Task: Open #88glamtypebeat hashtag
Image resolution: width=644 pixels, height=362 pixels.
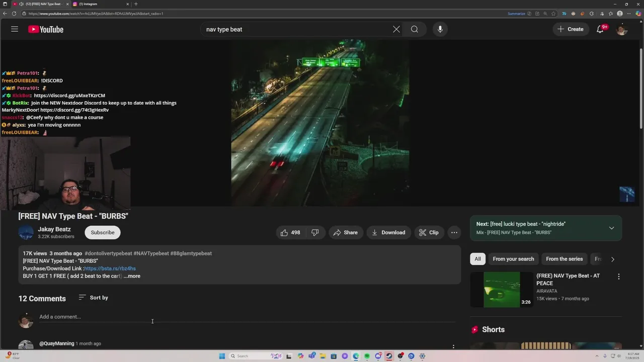Action: [191, 253]
